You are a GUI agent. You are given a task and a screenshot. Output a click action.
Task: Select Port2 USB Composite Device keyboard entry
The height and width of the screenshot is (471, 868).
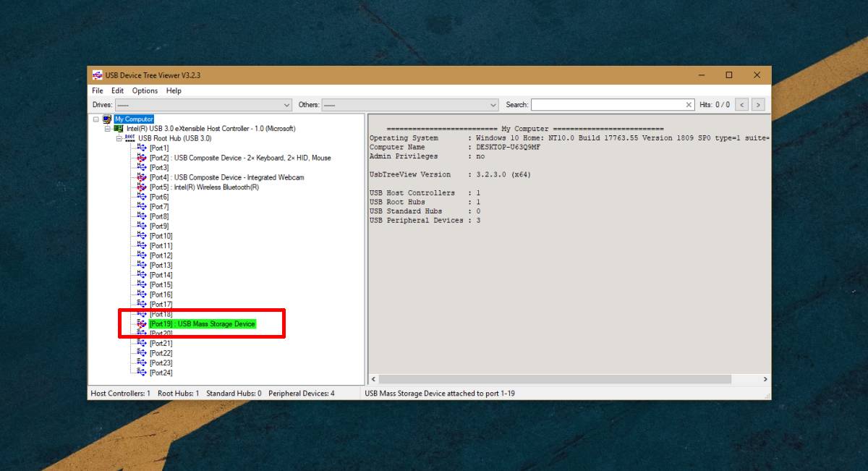click(x=240, y=158)
